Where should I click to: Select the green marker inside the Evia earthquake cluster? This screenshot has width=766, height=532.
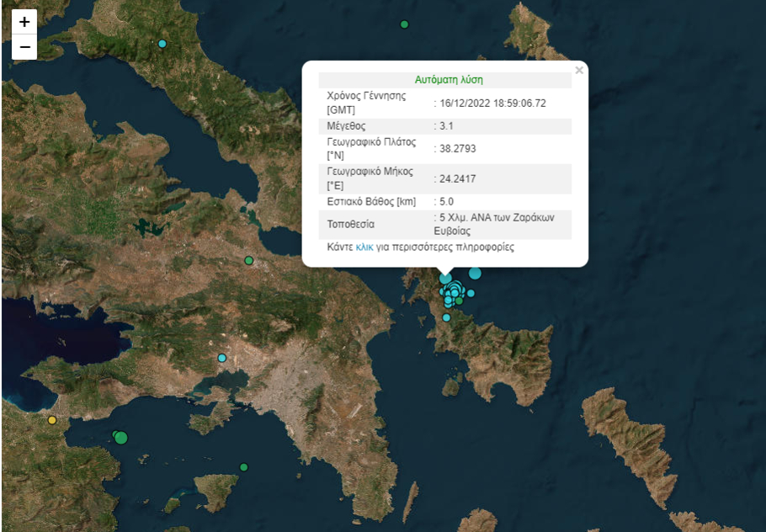click(x=459, y=301)
